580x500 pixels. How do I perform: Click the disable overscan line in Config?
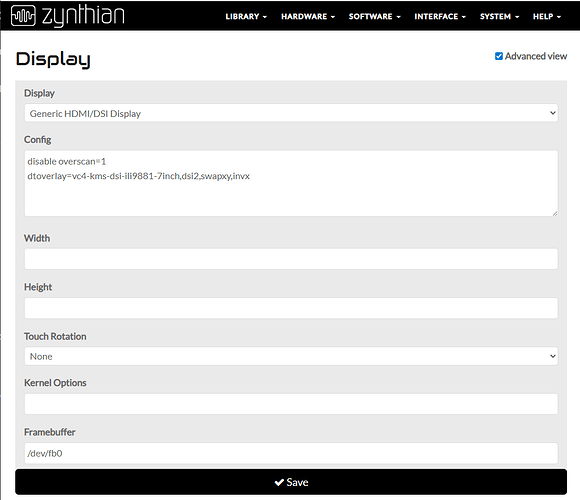click(x=67, y=162)
